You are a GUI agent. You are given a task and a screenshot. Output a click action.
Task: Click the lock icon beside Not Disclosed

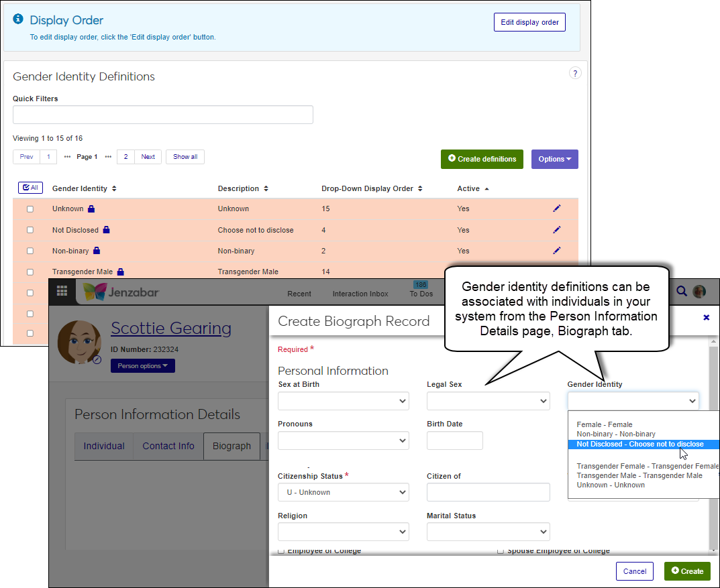106,230
